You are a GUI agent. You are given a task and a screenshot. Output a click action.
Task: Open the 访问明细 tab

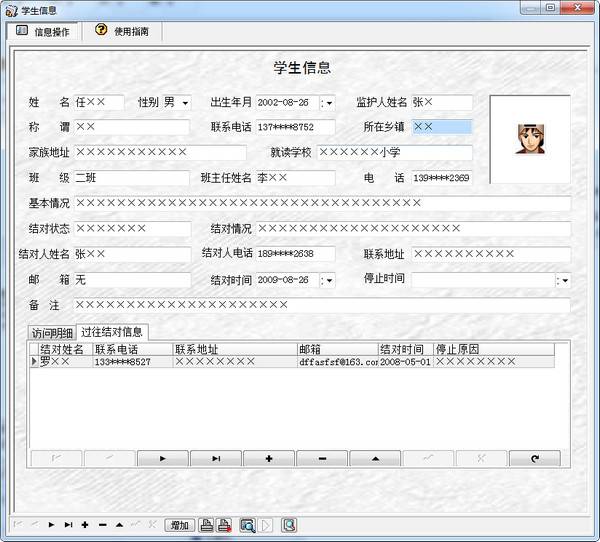coord(52,332)
